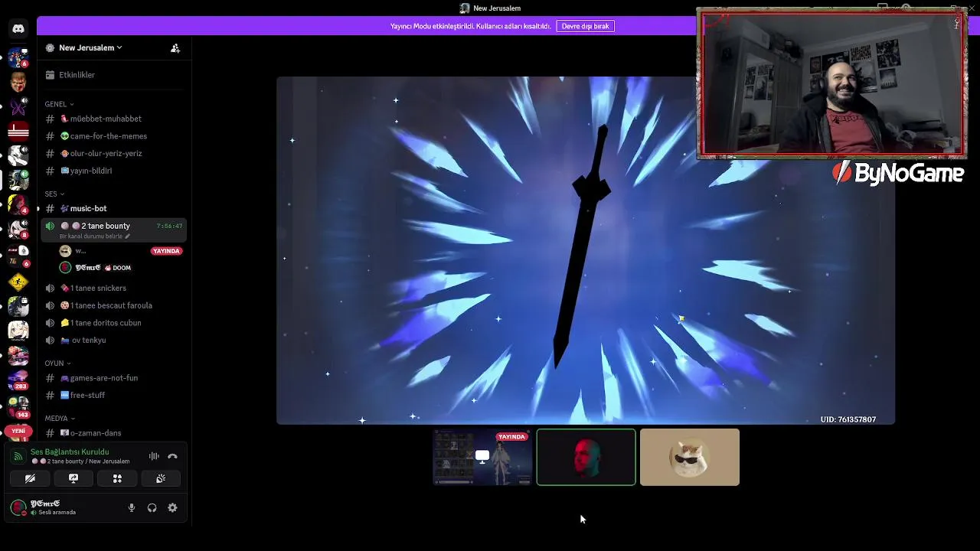The height and width of the screenshot is (551, 980).
Task: Click Ses Bağlantısı Kuruldu status text
Action: tap(70, 452)
